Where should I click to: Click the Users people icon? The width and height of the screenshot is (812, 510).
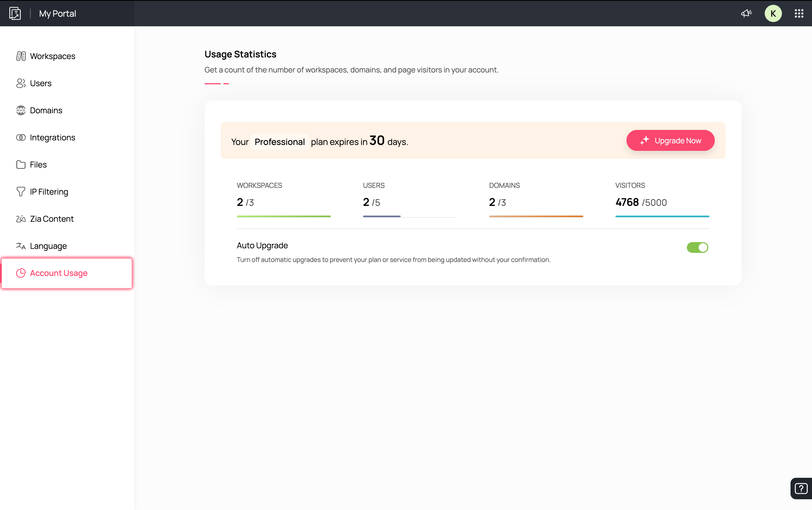(x=21, y=83)
